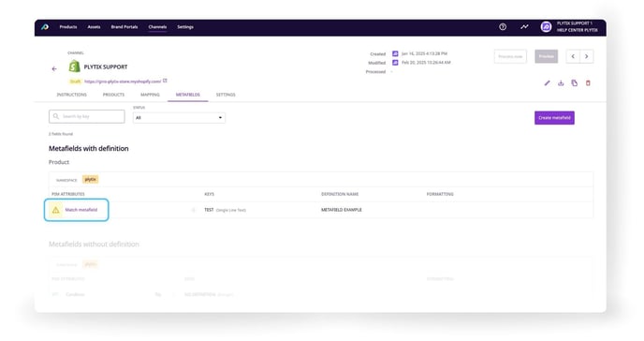
Task: Click the Formatting column header
Action: point(440,194)
